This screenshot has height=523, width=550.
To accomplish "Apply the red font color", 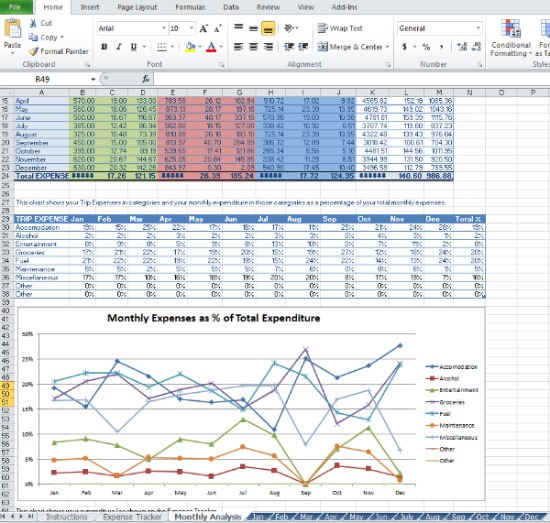I will (211, 47).
